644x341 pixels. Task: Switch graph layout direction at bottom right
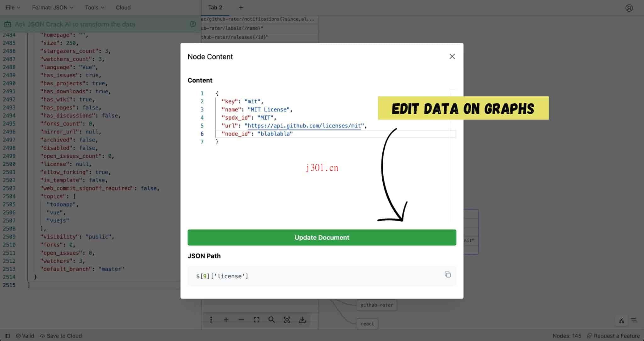622,320
